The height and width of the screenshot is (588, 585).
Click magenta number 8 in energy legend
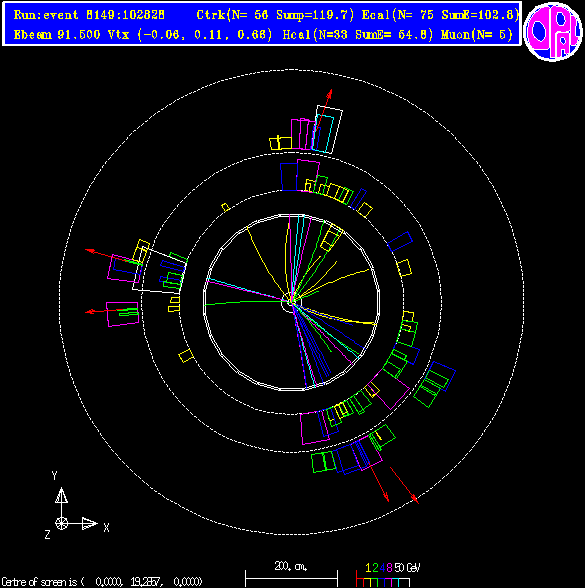pyautogui.click(x=389, y=568)
